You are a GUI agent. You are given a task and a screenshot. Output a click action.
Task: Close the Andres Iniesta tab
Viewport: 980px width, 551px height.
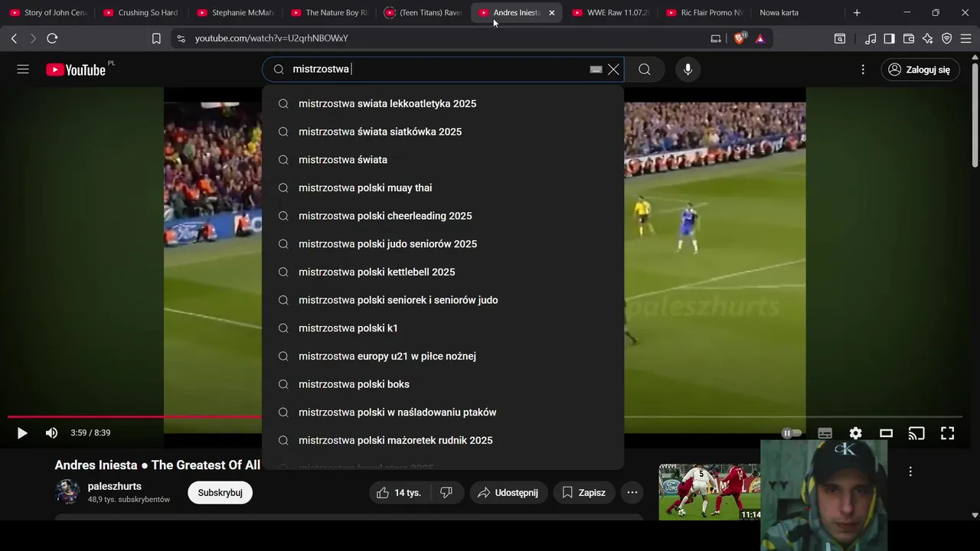coord(552,13)
